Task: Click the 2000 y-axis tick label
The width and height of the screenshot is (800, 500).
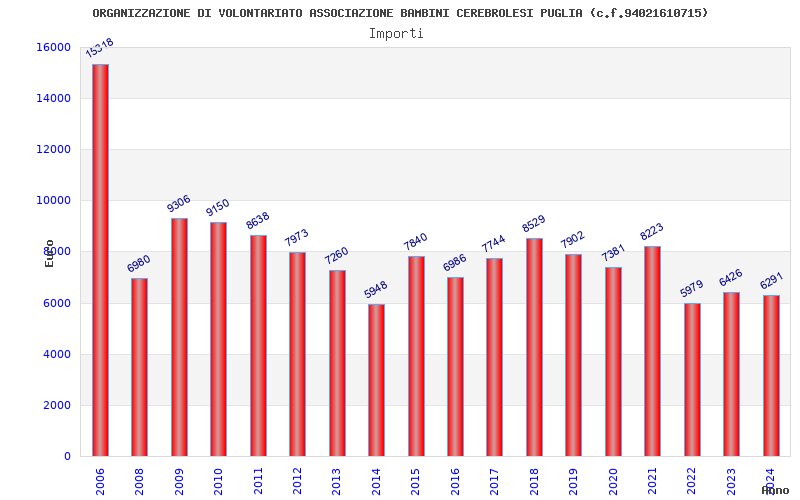Action: click(x=57, y=405)
